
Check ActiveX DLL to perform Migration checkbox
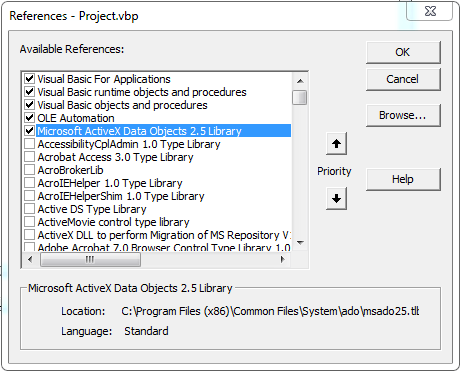tap(29, 235)
